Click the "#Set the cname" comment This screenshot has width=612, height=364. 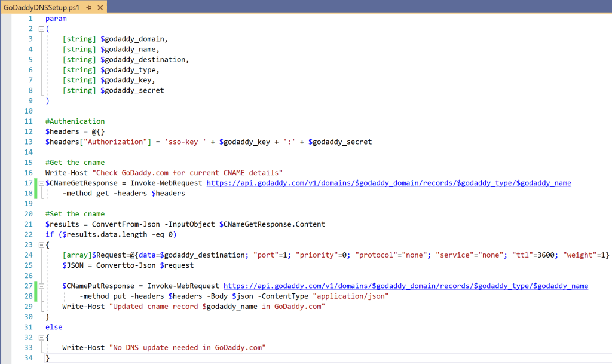(x=75, y=214)
